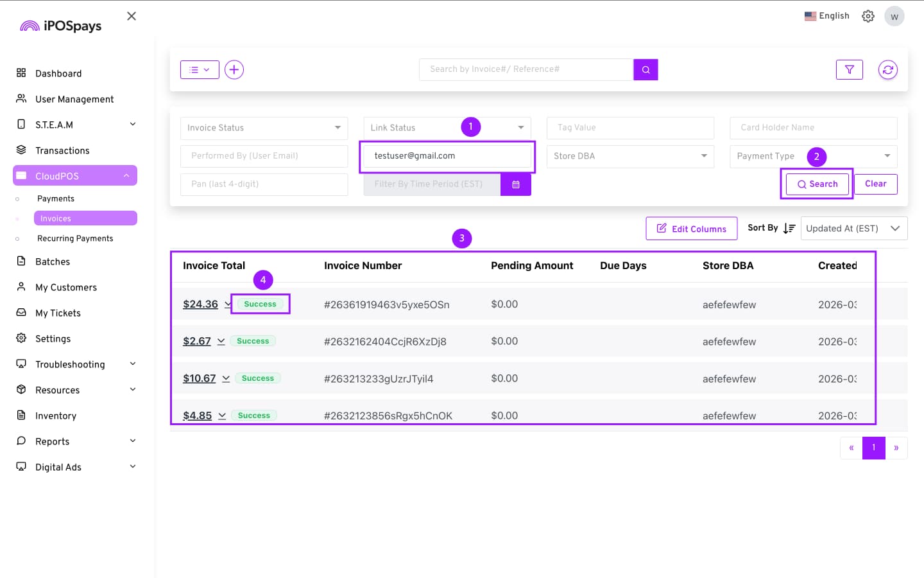
Task: Open the Invoice Status dropdown
Action: [264, 128]
